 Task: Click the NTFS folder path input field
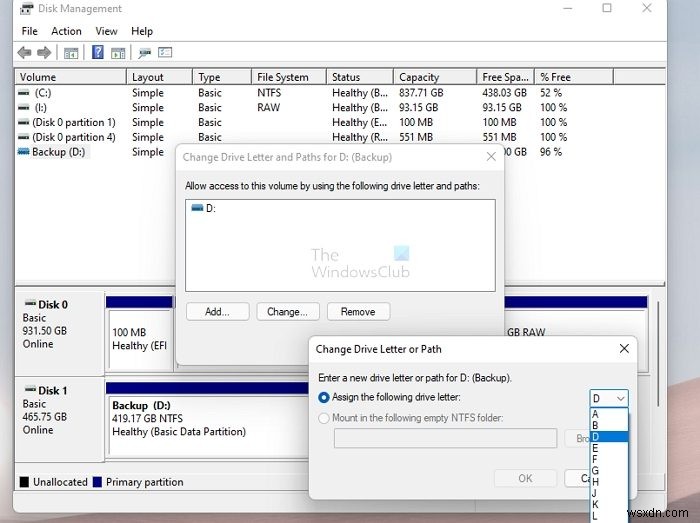[x=446, y=438]
